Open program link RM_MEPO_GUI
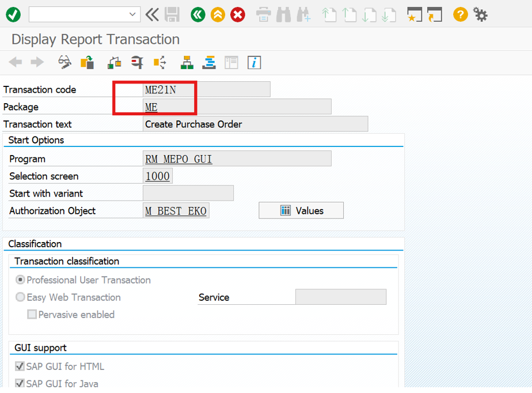532x393 pixels. tap(179, 159)
